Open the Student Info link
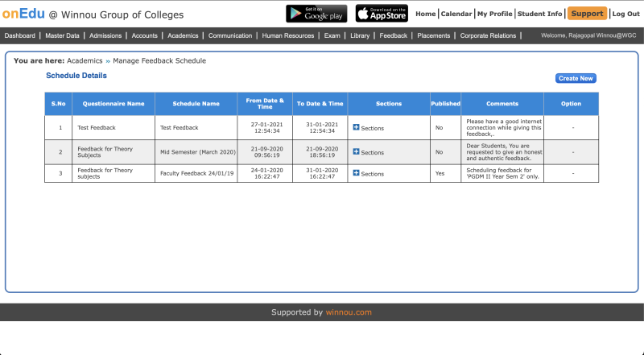The height and width of the screenshot is (355, 644). pyautogui.click(x=539, y=14)
